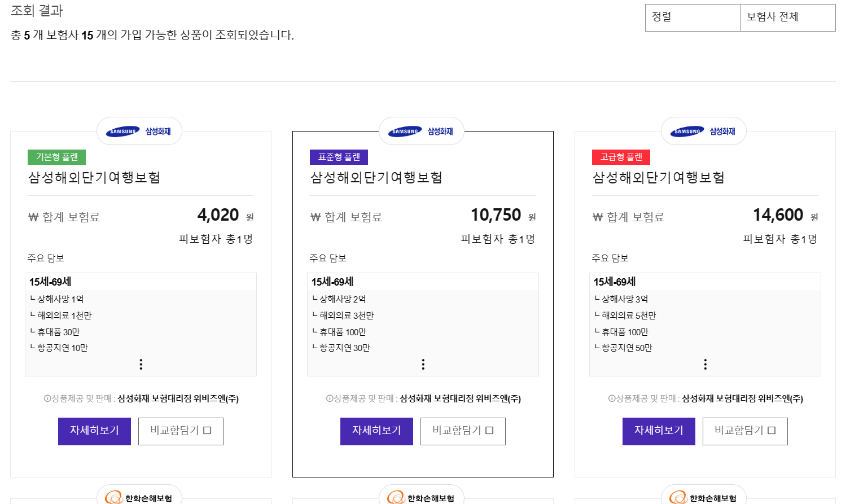Check 비교함담기 on the 14,600원 plan

coord(745,431)
